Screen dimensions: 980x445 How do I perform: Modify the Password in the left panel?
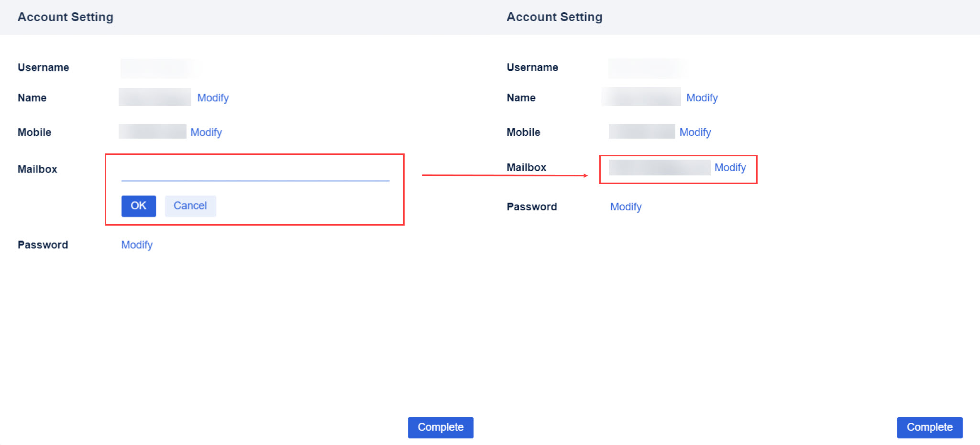[x=137, y=244]
